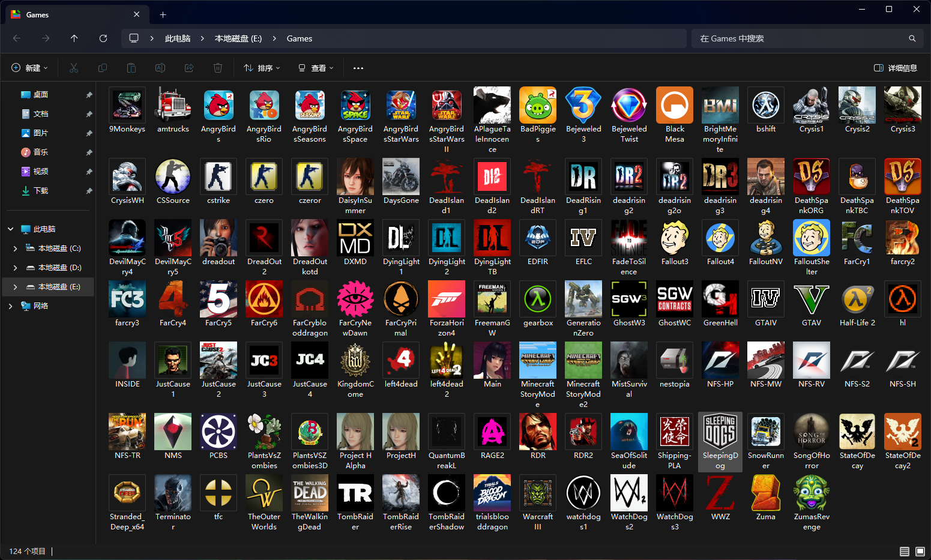Switch to large icons view in status bar
The image size is (931, 560).
coord(920,551)
